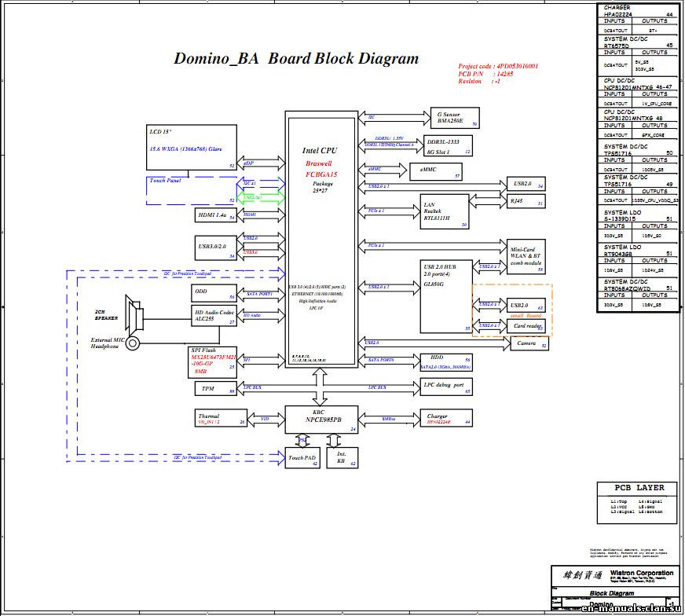Screen dimensions: 685x616
Task: Select the red "Braswell" text
Action: coord(318,163)
